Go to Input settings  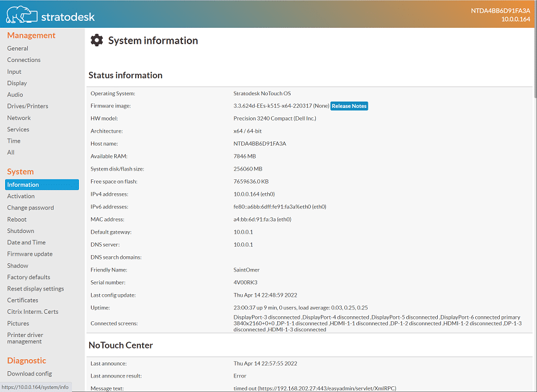click(14, 71)
